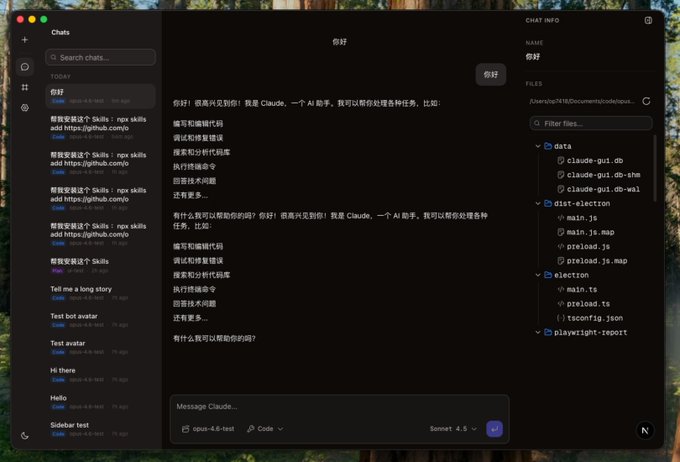Focus the Filter files input
The height and width of the screenshot is (462, 680).
click(x=592, y=123)
